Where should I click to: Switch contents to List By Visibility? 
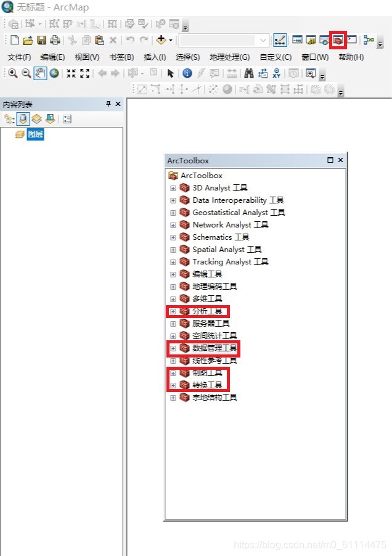36,119
